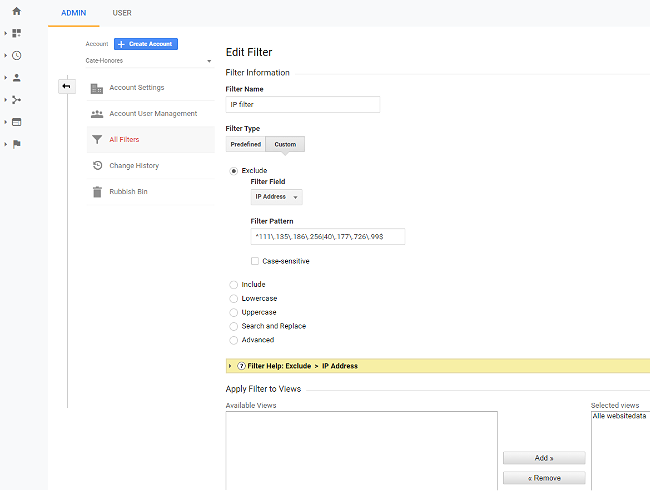
Task: Click the Filter Pattern input field
Action: pos(328,236)
